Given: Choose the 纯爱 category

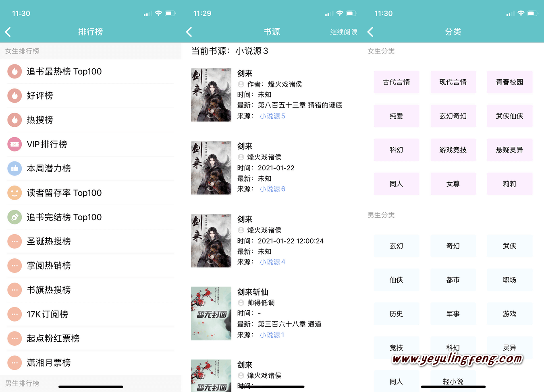Looking at the screenshot, I should (397, 116).
